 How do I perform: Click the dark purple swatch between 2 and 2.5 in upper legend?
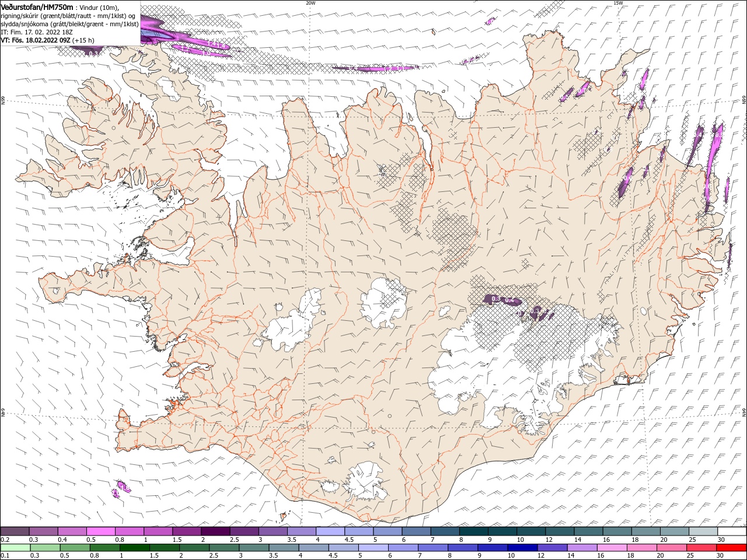[215, 531]
